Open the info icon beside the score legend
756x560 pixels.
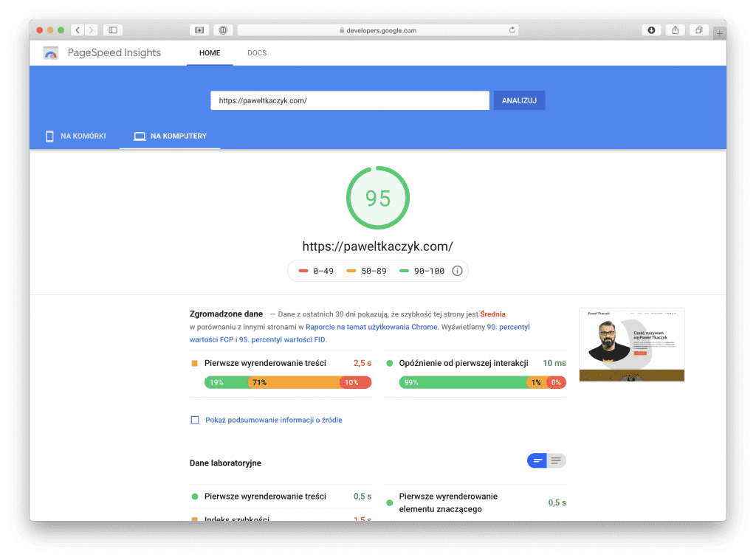tap(457, 271)
